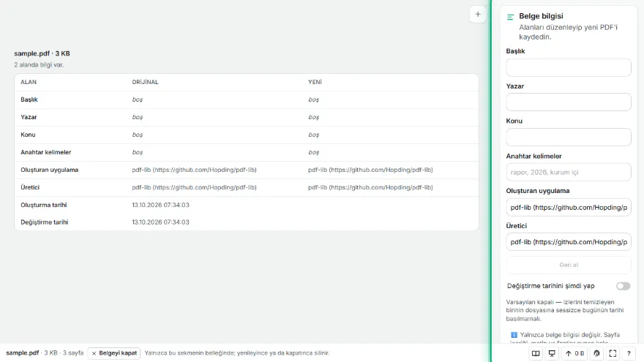This screenshot has width=644, height=362.
Task: Click Belgeyi kapat button
Action: 114,353
